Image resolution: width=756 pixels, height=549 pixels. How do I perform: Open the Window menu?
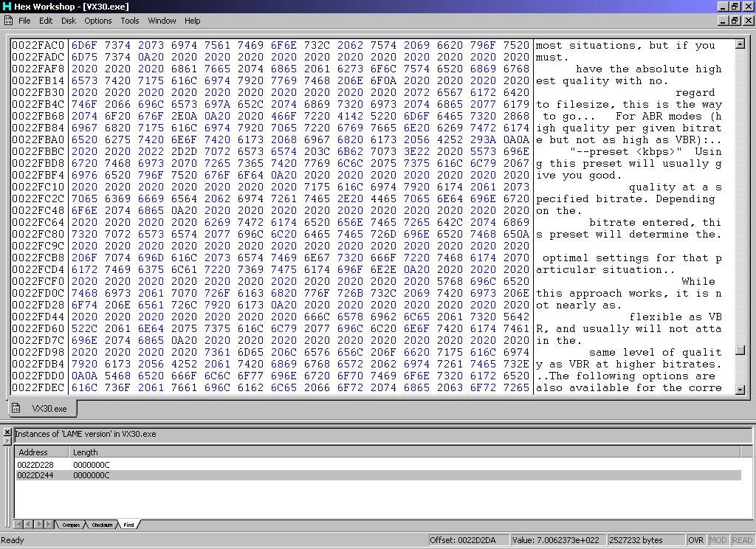(162, 21)
